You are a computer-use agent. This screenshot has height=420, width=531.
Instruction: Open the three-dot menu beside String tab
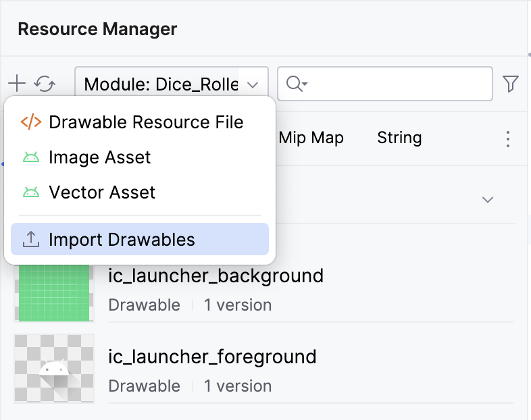click(x=508, y=139)
